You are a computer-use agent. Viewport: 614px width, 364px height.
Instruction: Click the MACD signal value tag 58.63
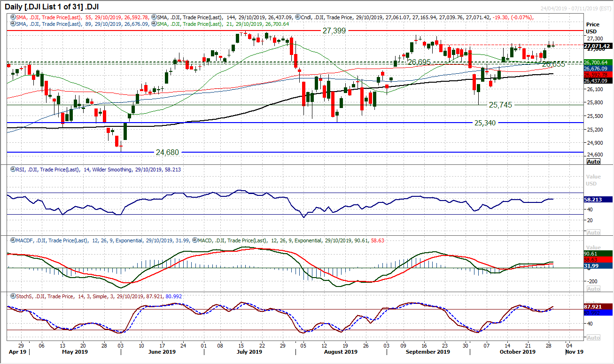pyautogui.click(x=598, y=259)
